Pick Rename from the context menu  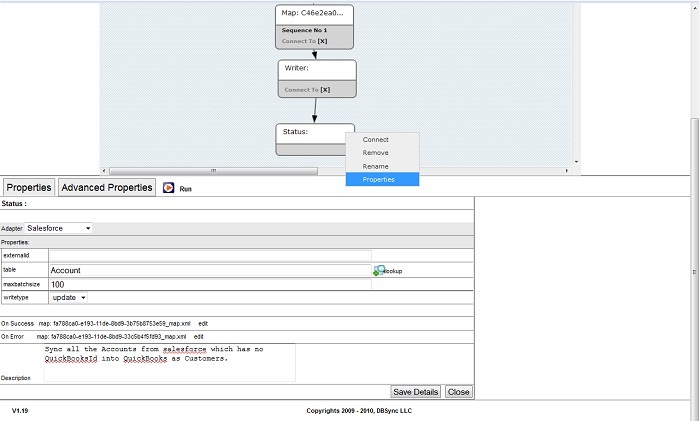pos(376,166)
